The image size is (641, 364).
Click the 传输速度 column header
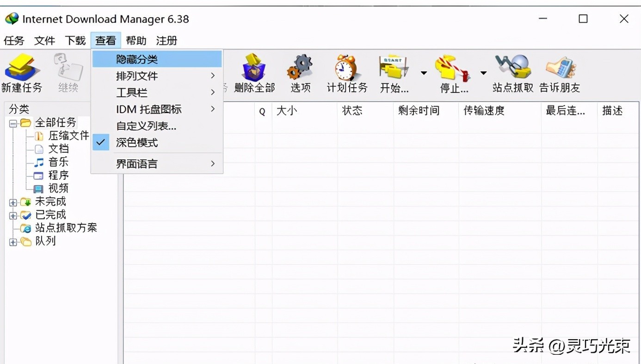click(482, 111)
